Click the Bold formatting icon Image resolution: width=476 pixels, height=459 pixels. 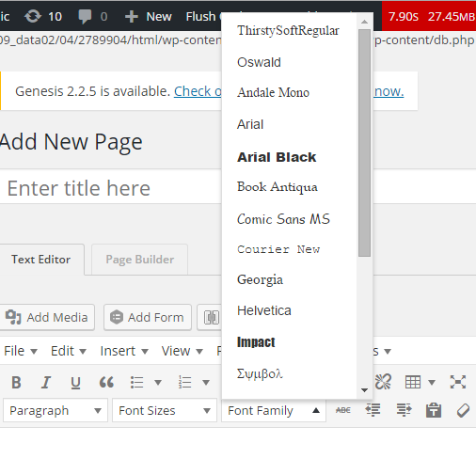click(x=16, y=382)
